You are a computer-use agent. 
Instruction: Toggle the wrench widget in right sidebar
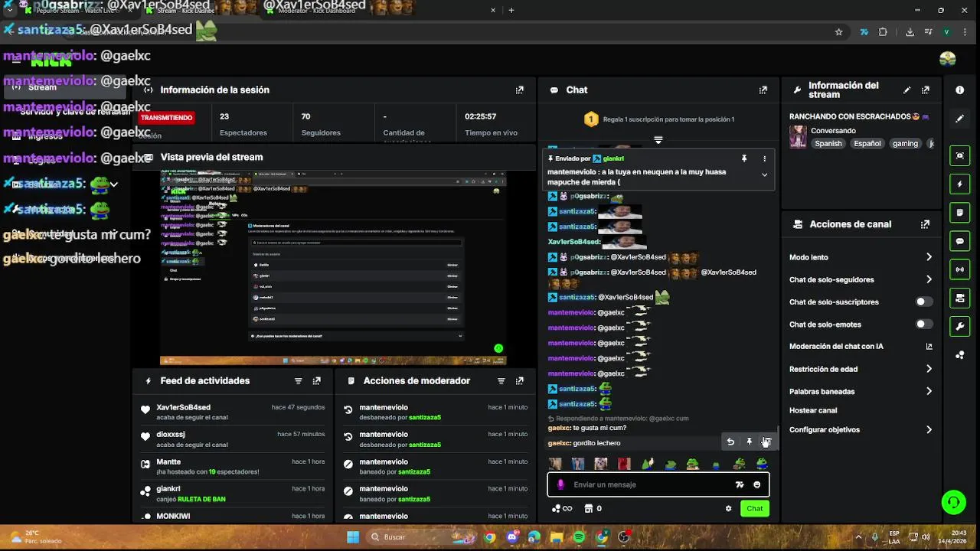(959, 326)
